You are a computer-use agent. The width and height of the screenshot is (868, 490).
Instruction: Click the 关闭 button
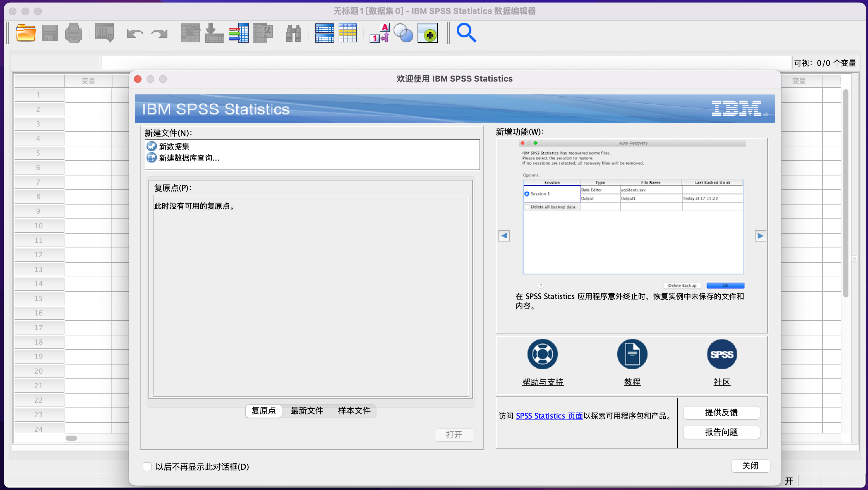point(750,465)
